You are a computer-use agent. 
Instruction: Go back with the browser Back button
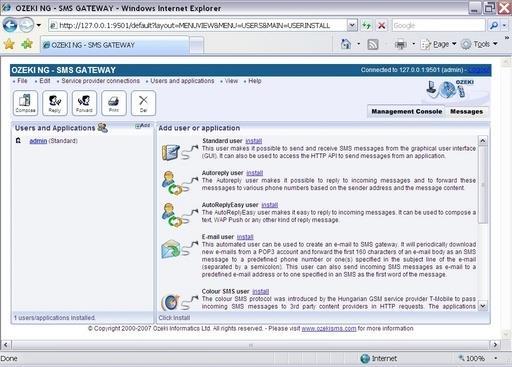(x=10, y=25)
